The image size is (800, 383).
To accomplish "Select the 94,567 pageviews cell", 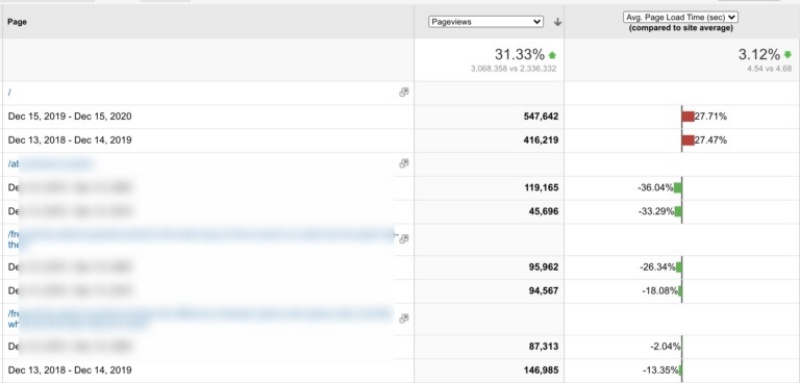I will 489,291.
